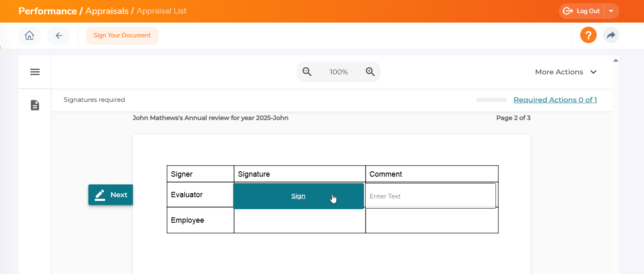Expand the More Actions dropdown
644x274 pixels.
[x=565, y=72]
